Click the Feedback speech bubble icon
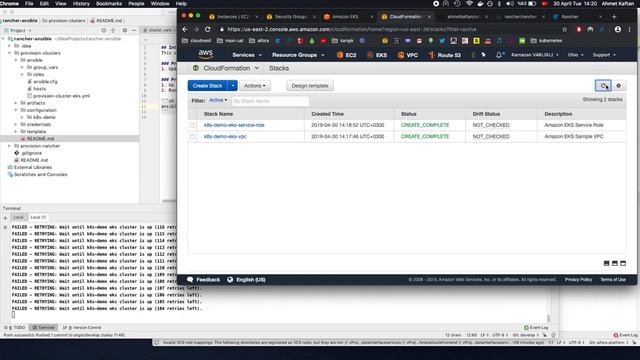The height and width of the screenshot is (360, 640). tap(190, 280)
